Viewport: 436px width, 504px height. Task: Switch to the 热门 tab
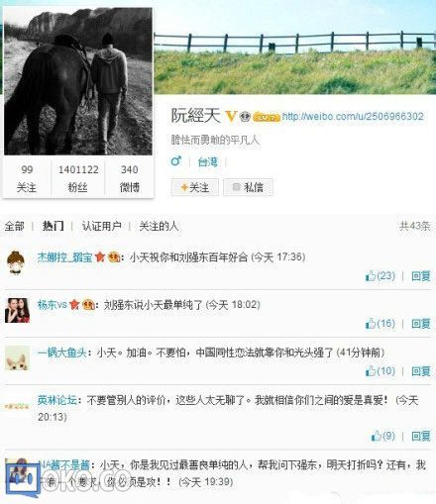(53, 226)
